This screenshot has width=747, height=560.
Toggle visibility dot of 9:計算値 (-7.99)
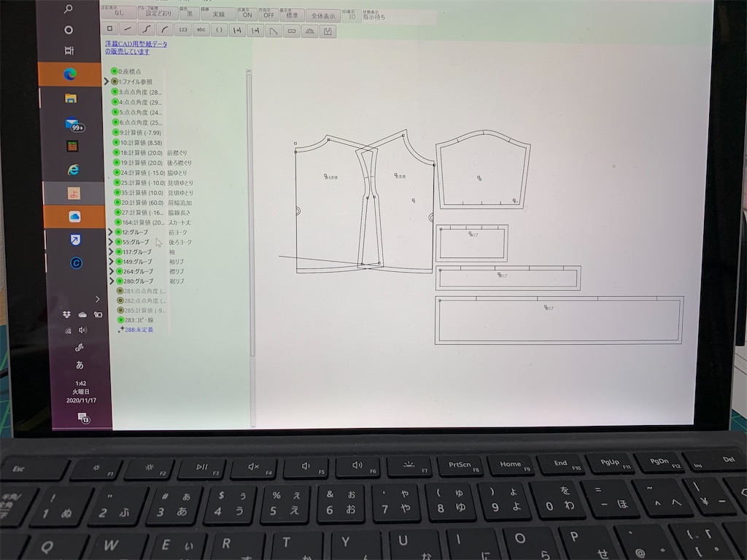[115, 133]
